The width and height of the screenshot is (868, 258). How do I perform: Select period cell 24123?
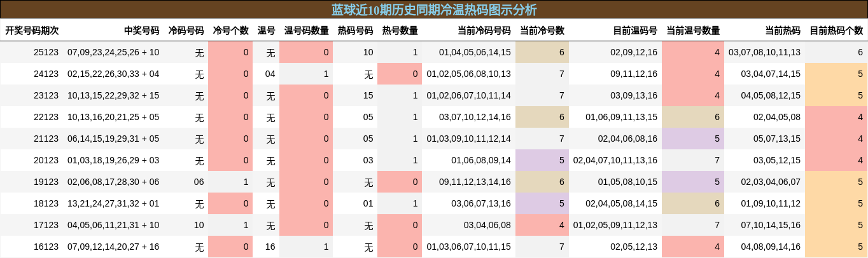(x=46, y=74)
